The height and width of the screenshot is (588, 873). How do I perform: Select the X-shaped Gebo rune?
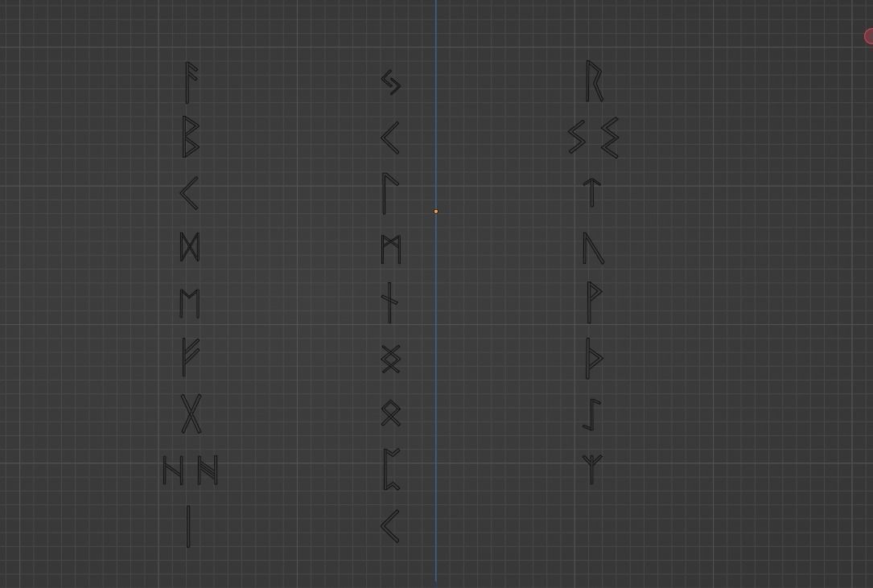(x=191, y=414)
